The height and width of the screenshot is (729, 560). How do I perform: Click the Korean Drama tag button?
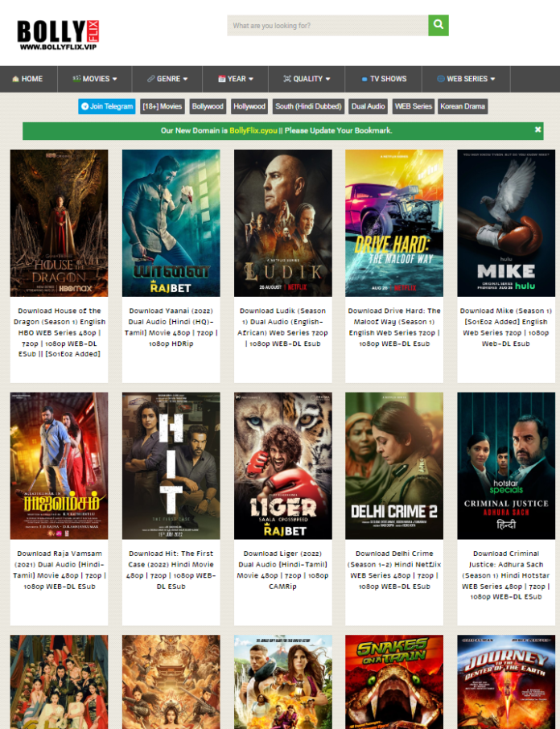tap(463, 106)
